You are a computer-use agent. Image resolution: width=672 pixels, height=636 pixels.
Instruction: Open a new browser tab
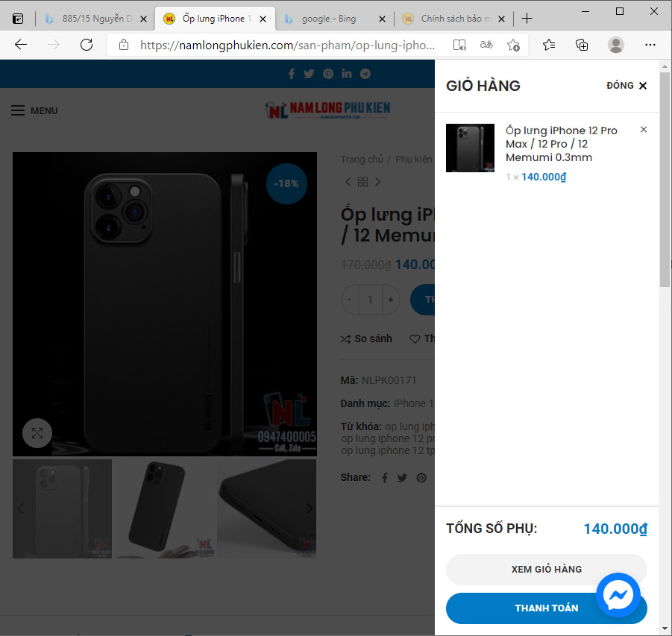527,19
